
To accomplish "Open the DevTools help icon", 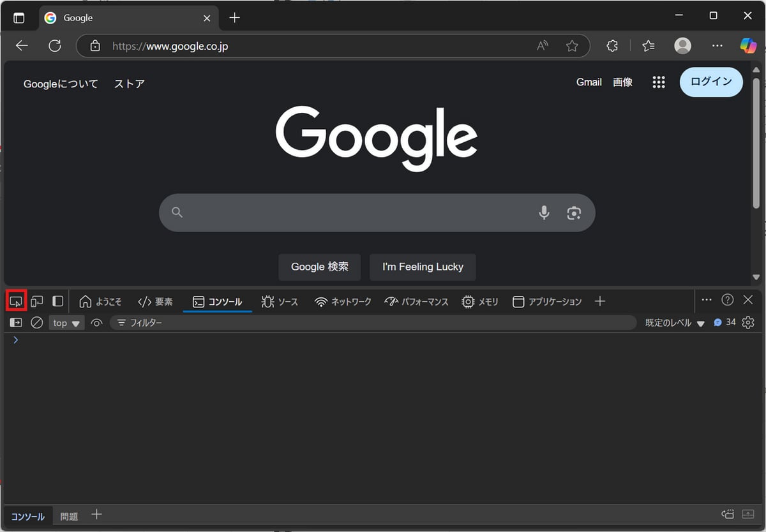I will coord(728,300).
